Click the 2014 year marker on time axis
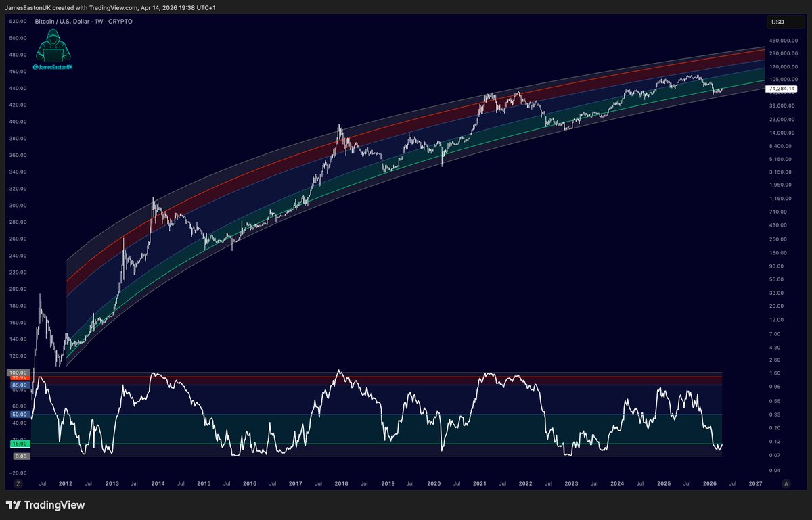The height and width of the screenshot is (520, 812). click(158, 484)
